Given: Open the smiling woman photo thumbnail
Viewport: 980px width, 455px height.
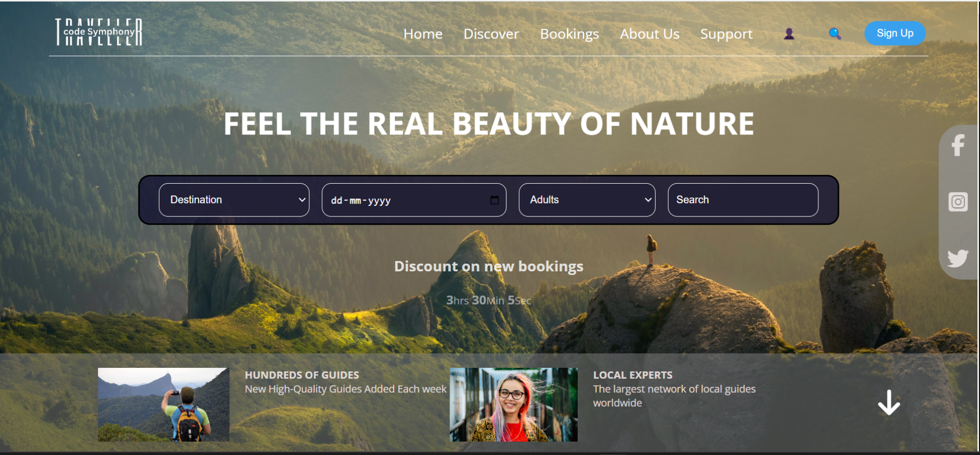Looking at the screenshot, I should [514, 405].
